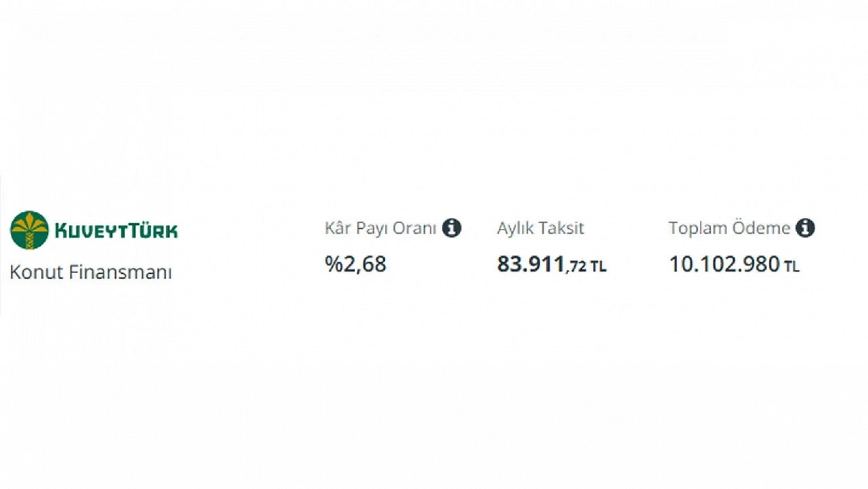Click the word Türk in the logo
Viewport: 868px width, 489px height.
click(x=150, y=230)
